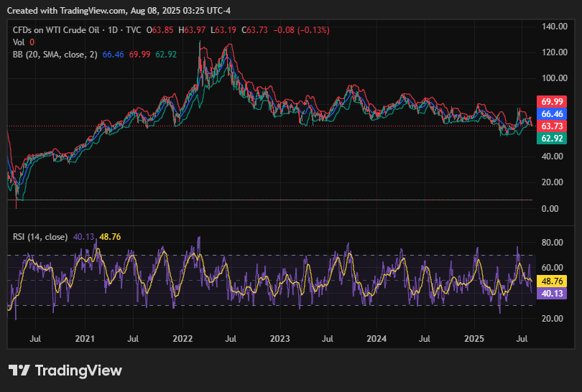
Task: Click the 120.00 price axis label
Action: click(x=555, y=52)
